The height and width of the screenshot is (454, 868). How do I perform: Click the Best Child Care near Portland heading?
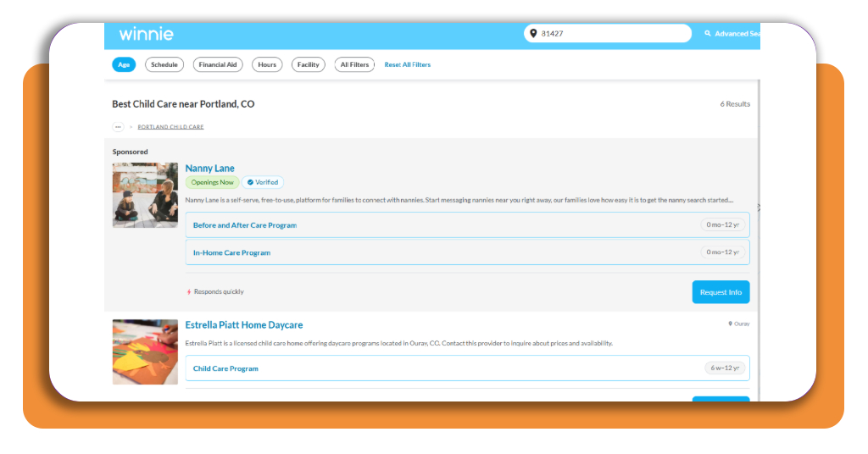coord(183,104)
